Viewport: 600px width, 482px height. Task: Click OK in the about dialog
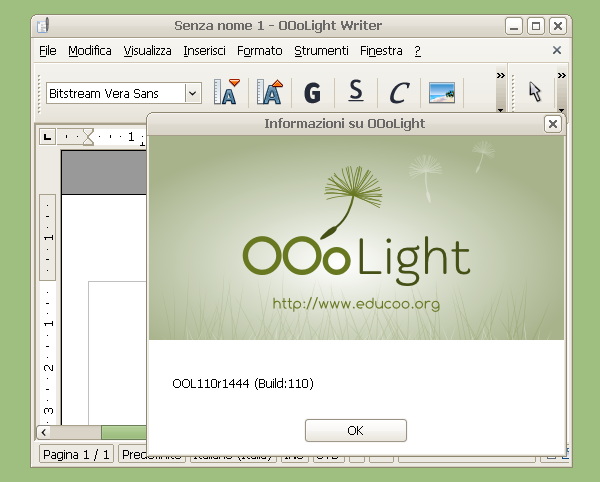coord(355,430)
